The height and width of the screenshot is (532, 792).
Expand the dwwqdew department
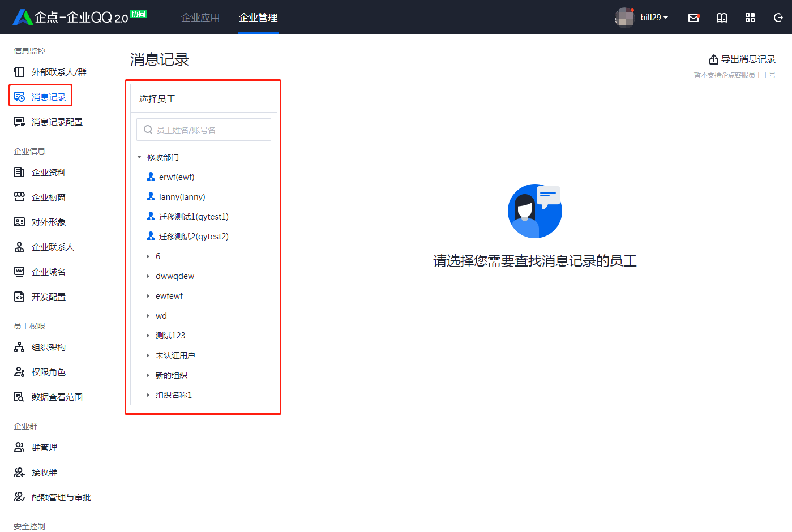coord(148,276)
